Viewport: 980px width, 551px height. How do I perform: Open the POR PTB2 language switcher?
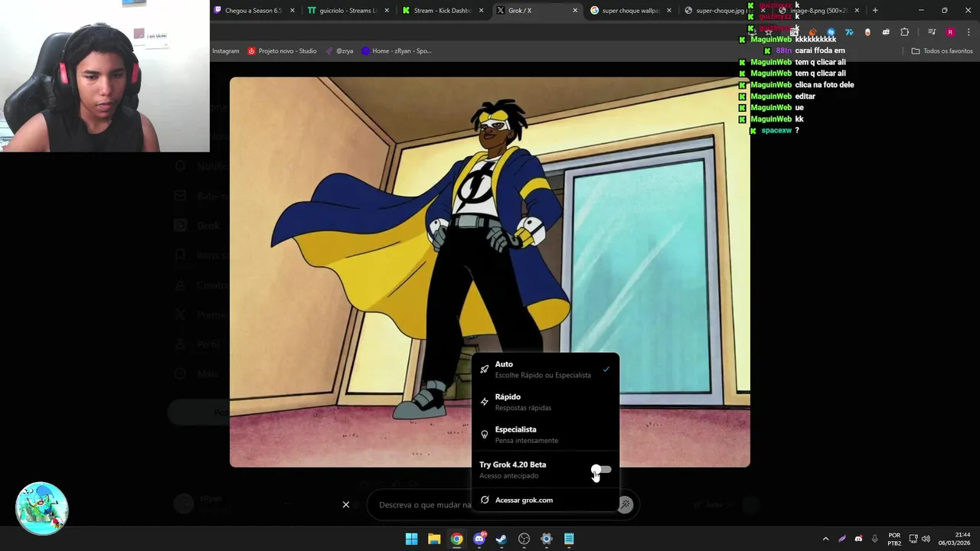coord(894,539)
